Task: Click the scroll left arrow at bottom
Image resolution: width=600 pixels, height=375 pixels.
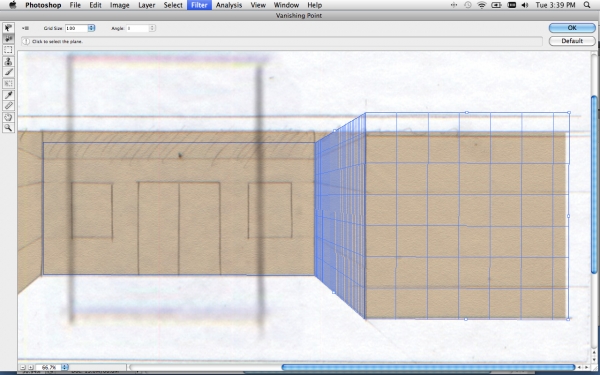Action: click(x=580, y=367)
